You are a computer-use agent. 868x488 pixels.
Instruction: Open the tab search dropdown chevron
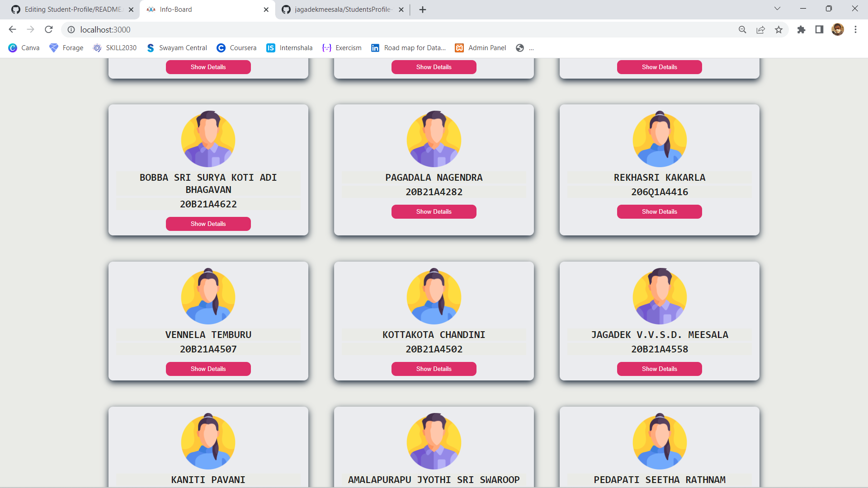[x=777, y=8]
